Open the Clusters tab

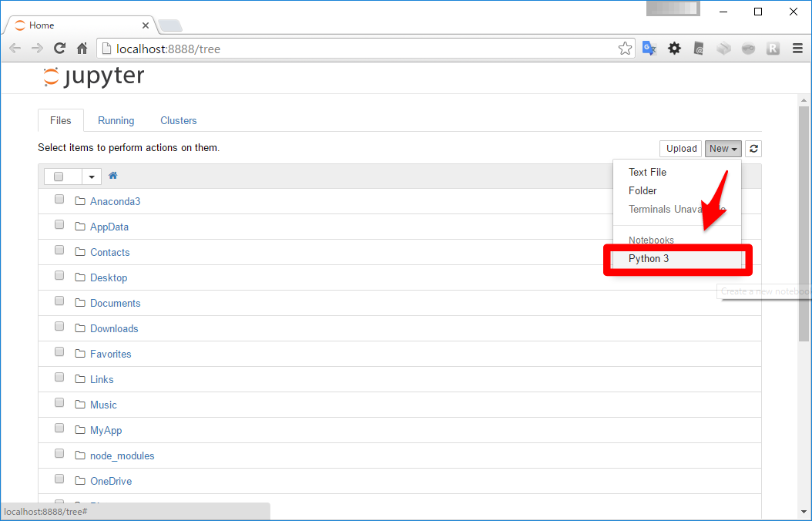(179, 121)
